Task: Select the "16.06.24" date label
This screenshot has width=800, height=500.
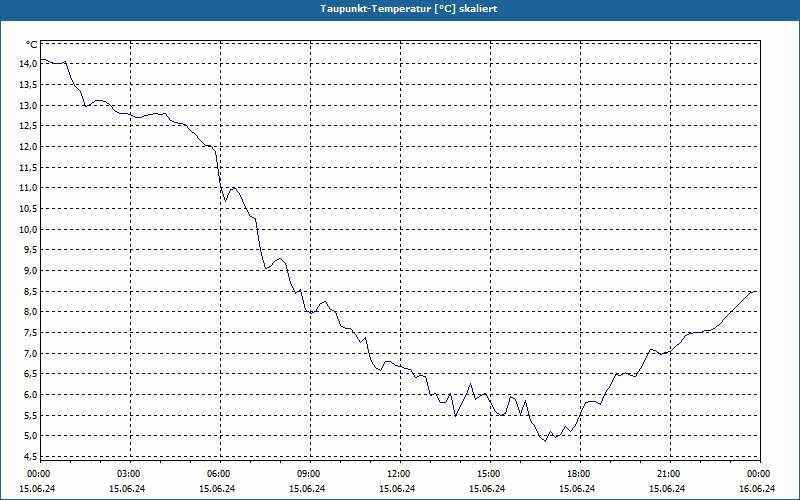Action: pos(758,488)
